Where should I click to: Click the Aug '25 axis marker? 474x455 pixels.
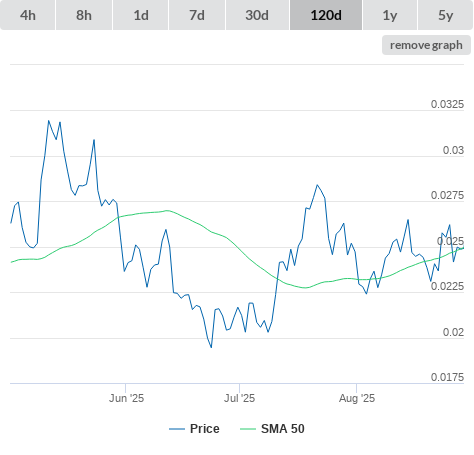[357, 398]
